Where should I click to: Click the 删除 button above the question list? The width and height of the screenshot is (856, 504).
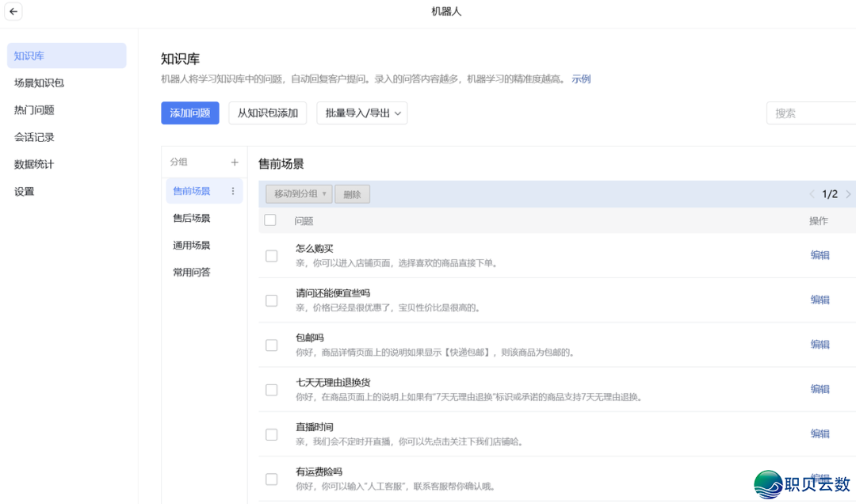pos(352,193)
